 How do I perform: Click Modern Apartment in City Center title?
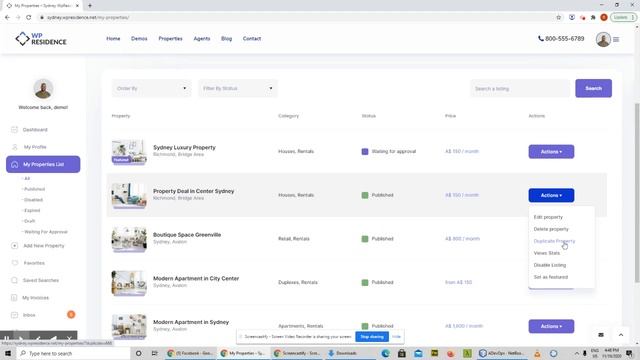pos(196,278)
